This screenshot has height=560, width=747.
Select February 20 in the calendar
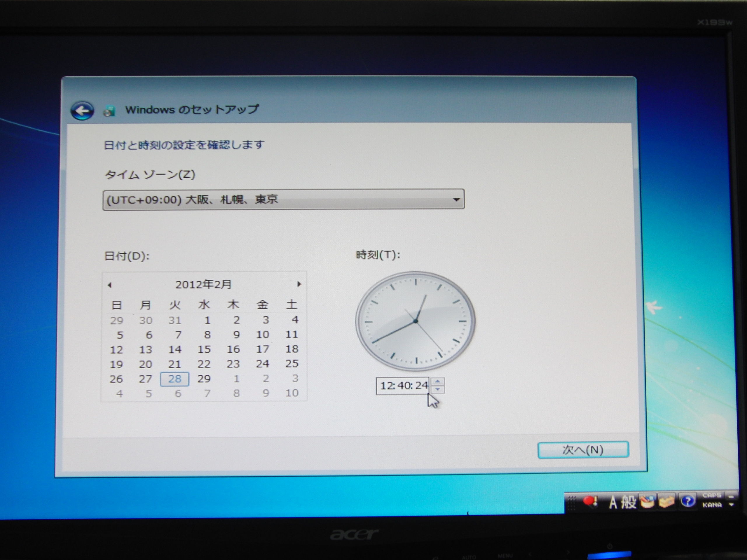(x=146, y=364)
